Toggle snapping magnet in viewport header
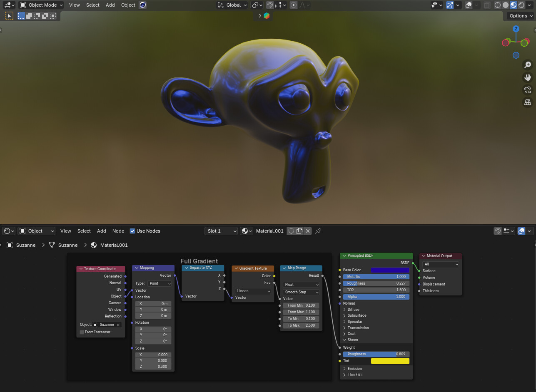The image size is (536, 392). tap(270, 5)
